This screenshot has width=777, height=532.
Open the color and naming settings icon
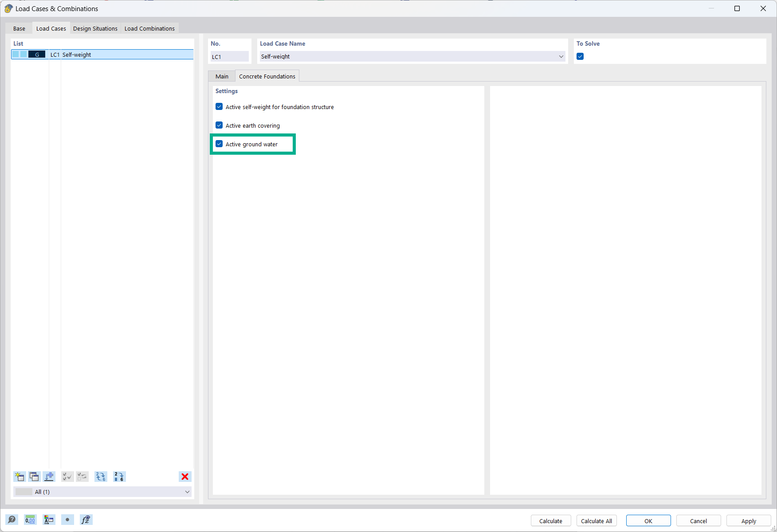49,520
